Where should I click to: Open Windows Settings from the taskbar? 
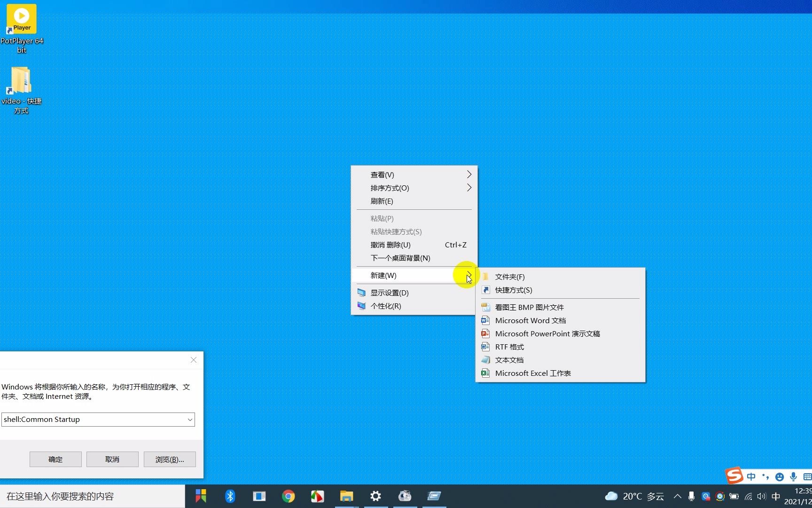(x=375, y=496)
